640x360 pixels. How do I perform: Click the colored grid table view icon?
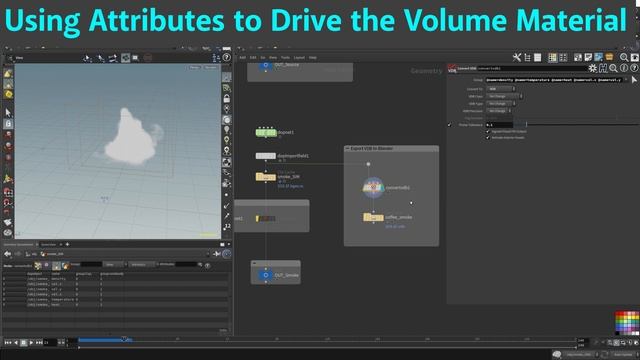tap(552, 58)
